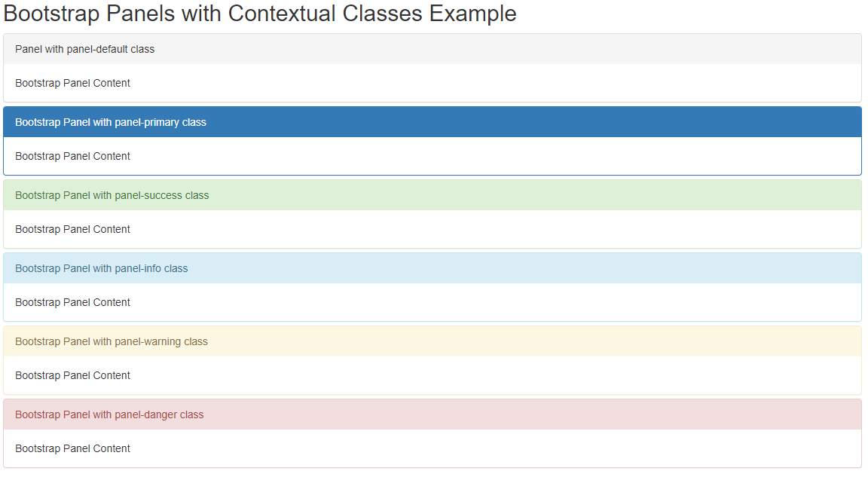Screen dimensions: 868x477
Task: Click "Bootstrap Panel with panel-primary class" text
Action: [111, 122]
